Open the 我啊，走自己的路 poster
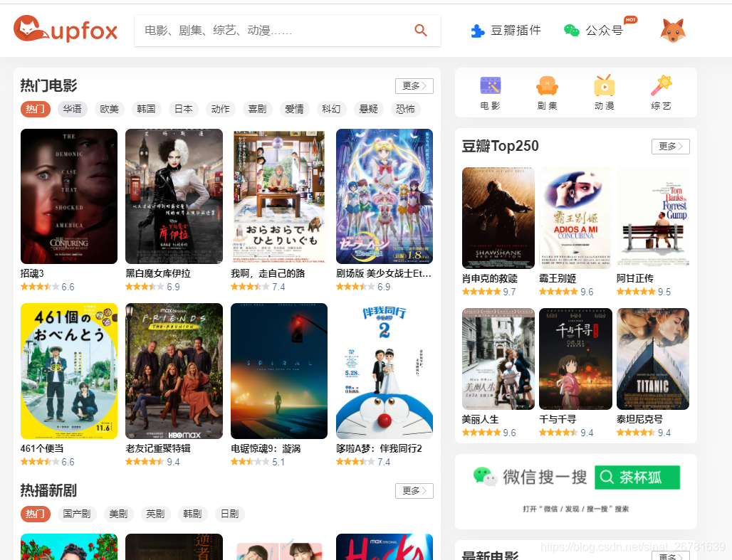This screenshot has width=732, height=560. tap(279, 196)
